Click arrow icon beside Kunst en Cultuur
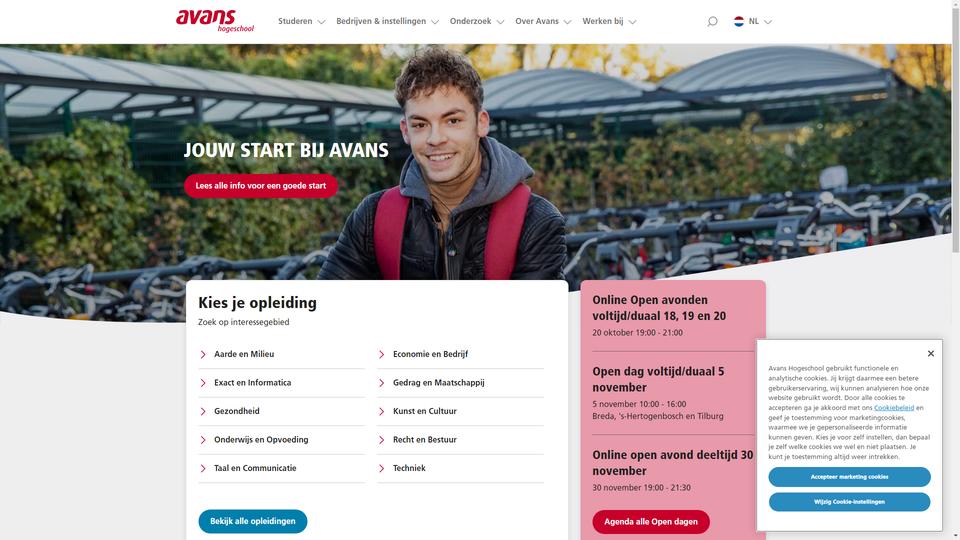Screen dimensions: 960x540 pyautogui.click(x=381, y=411)
